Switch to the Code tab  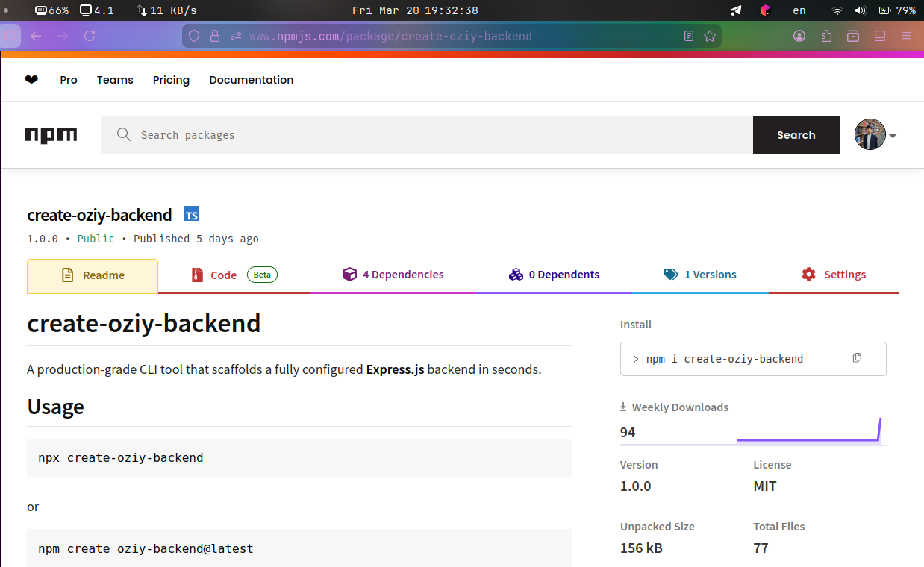pyautogui.click(x=223, y=275)
